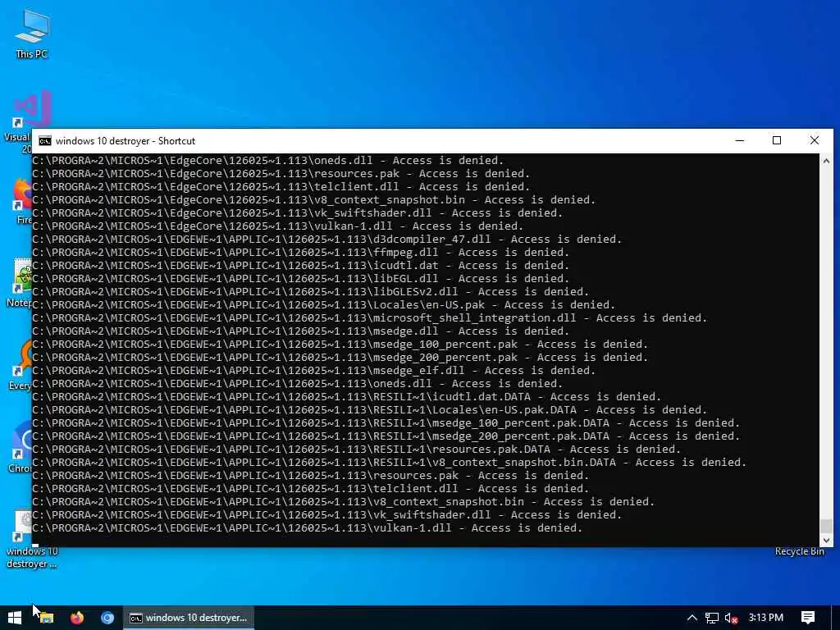Image resolution: width=840 pixels, height=630 pixels.
Task: Click the line with libGLESv2.dll
Action: pyautogui.click(x=310, y=292)
